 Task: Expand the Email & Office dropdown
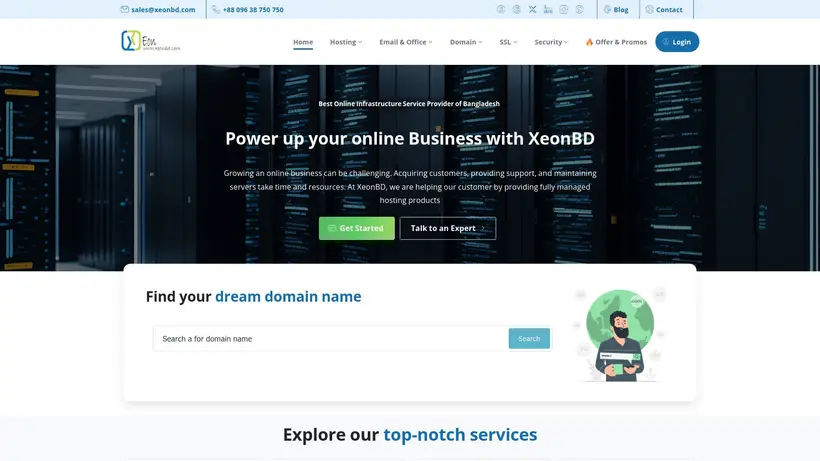tap(406, 42)
